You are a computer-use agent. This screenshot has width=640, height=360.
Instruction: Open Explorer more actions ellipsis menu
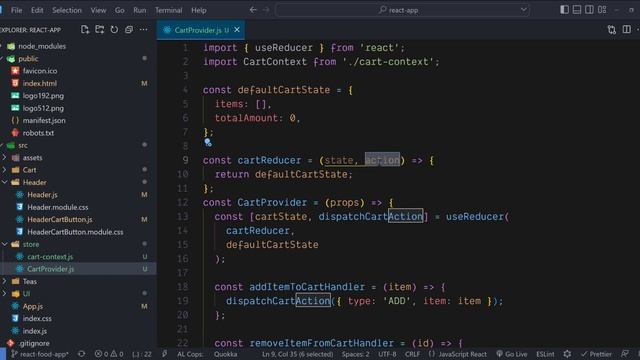click(144, 29)
